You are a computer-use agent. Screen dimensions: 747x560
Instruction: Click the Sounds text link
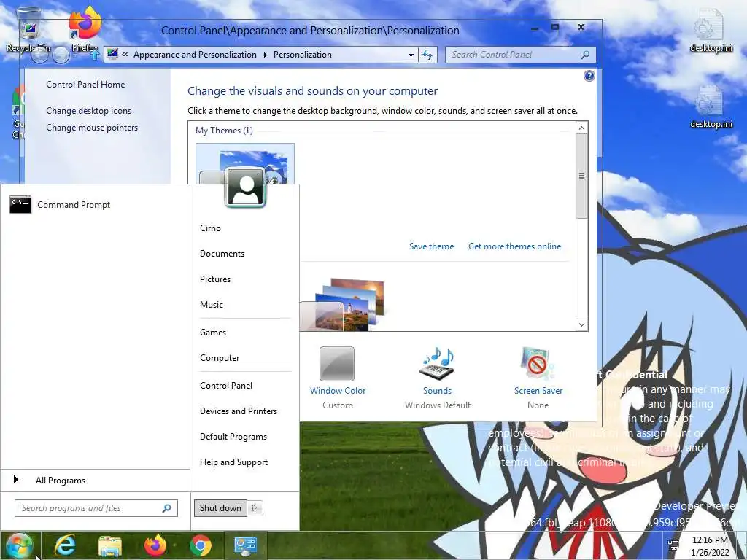[438, 391]
